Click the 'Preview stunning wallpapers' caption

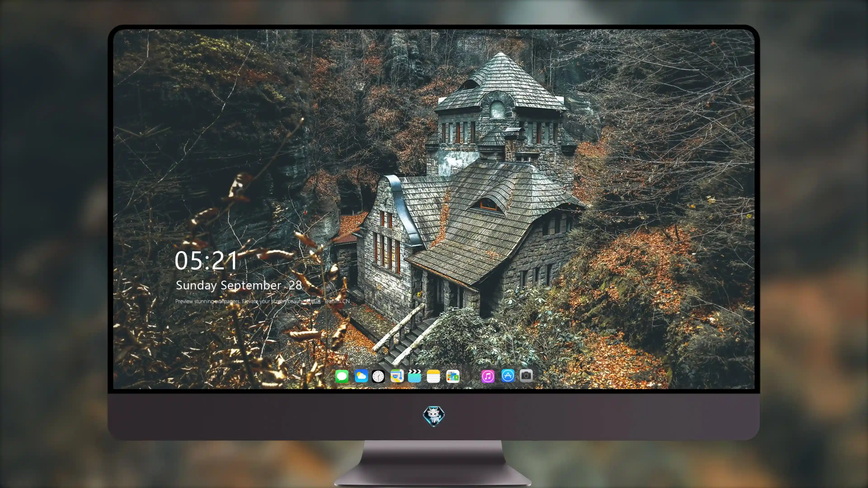coord(262,301)
